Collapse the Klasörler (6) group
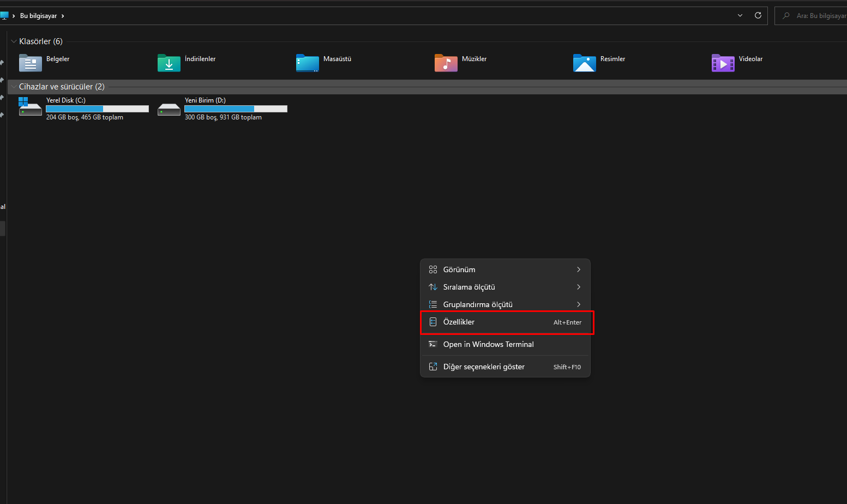The width and height of the screenshot is (847, 504). 14,41
